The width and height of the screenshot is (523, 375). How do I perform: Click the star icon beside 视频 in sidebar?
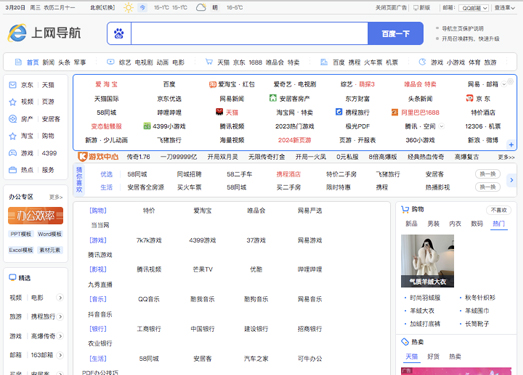coord(13,102)
